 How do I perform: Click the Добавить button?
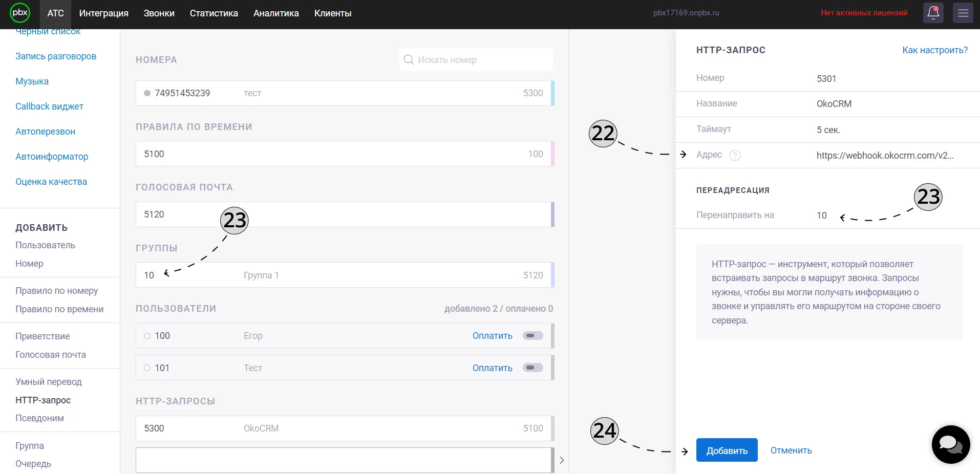point(727,450)
